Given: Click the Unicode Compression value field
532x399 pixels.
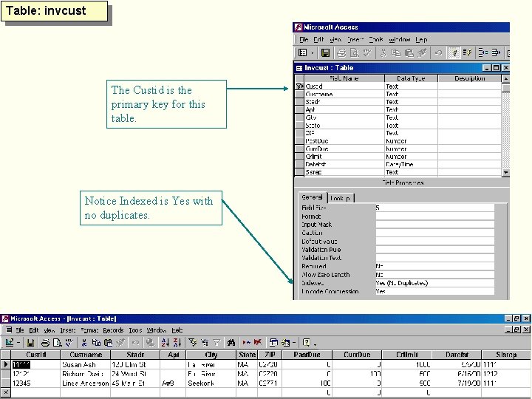Looking at the screenshot, I should pyautogui.click(x=434, y=291).
